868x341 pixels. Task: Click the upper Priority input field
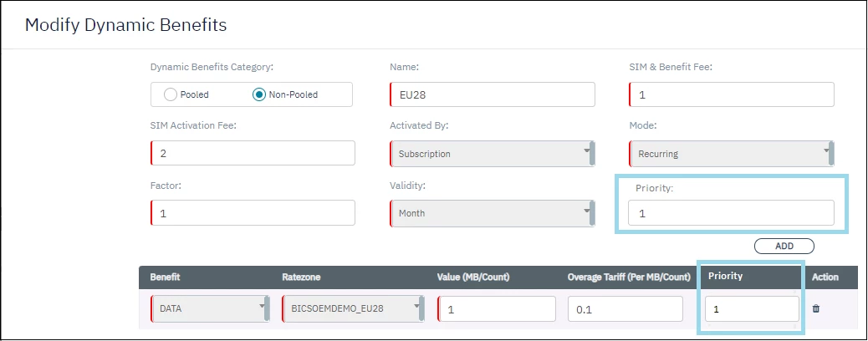732,213
